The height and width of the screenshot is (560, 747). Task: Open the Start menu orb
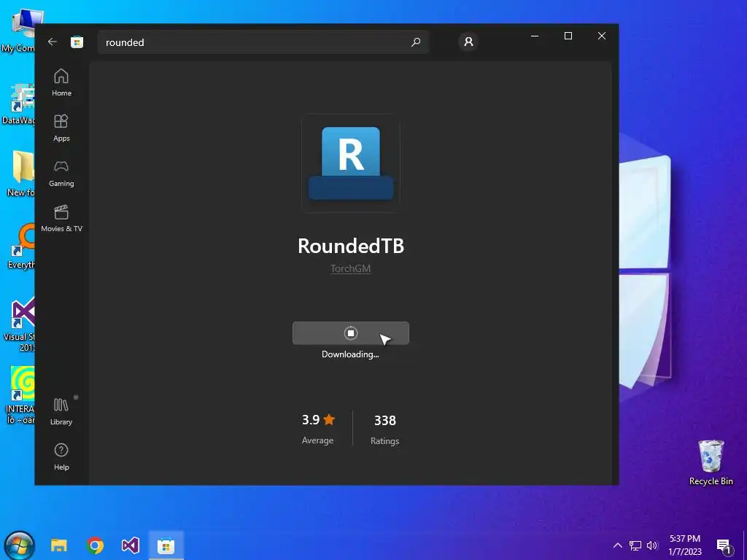coord(19,545)
